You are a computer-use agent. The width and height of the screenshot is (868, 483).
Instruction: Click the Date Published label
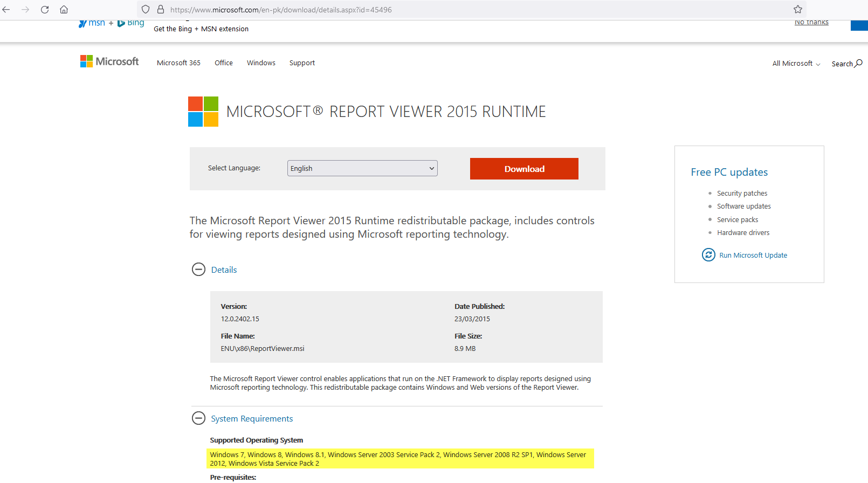(x=479, y=306)
